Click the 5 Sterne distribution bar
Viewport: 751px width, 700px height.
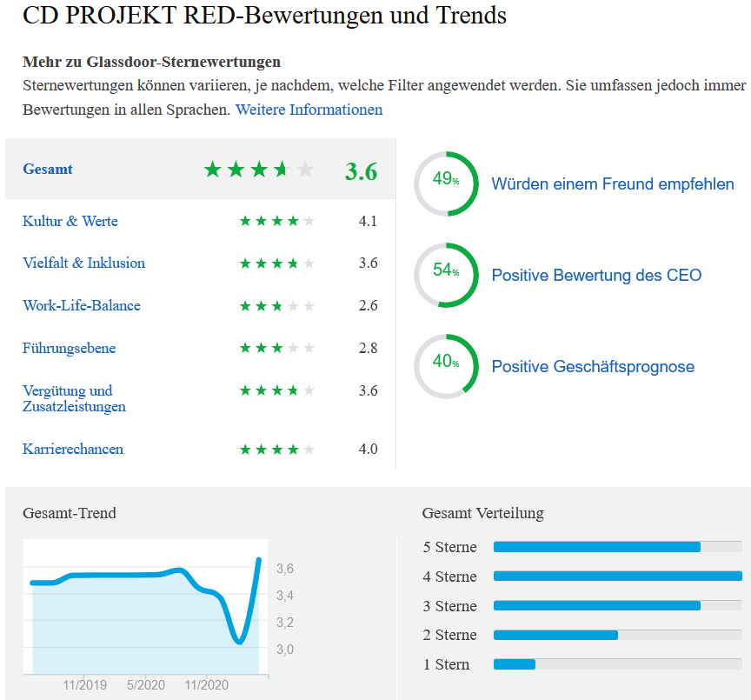(618, 547)
